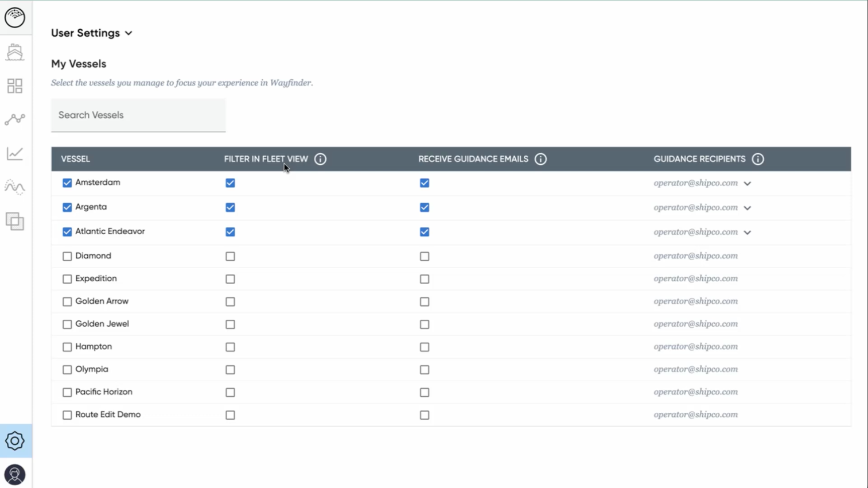Viewport: 868px width, 488px height.
Task: Click the Golden Jewel vessel name
Action: click(x=102, y=324)
